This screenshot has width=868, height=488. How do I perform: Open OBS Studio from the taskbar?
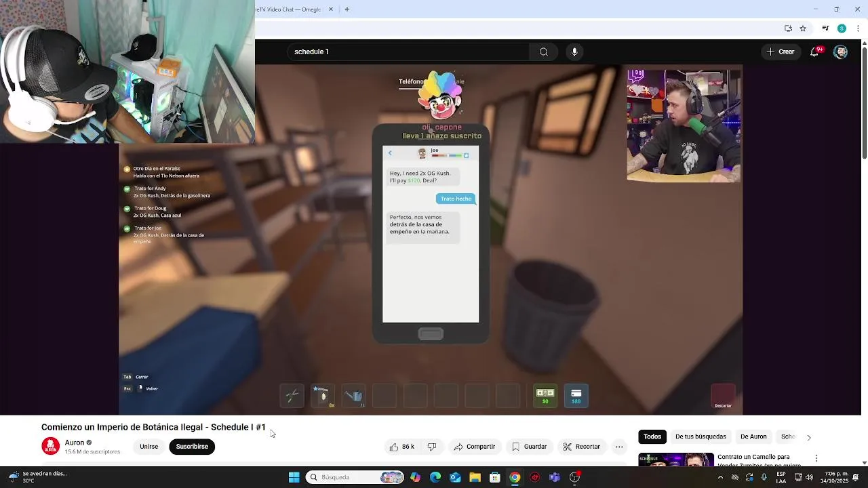tap(575, 477)
